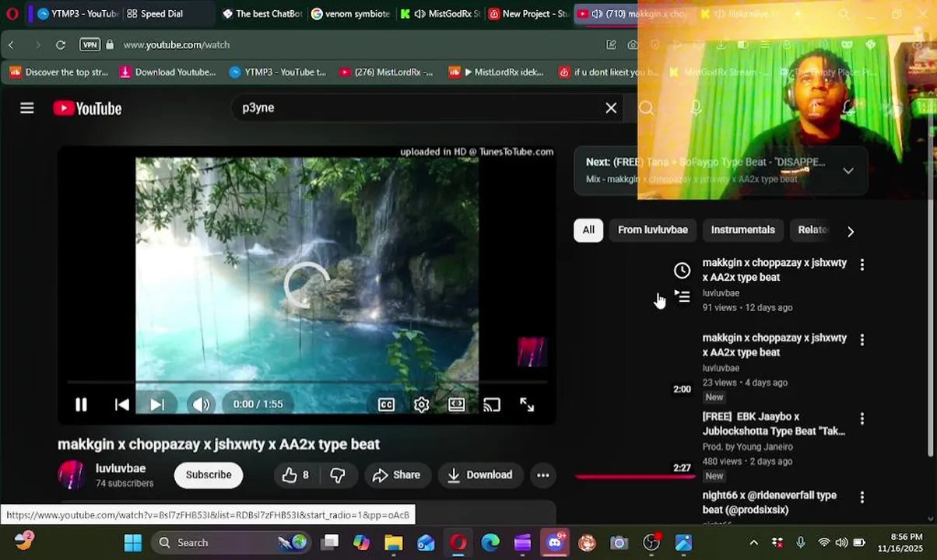Mute the video volume
The image size is (937, 560).
pos(202,404)
